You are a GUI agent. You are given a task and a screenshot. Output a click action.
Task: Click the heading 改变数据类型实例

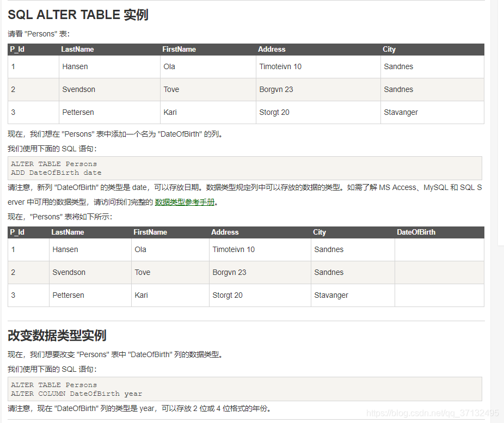pyautogui.click(x=57, y=335)
